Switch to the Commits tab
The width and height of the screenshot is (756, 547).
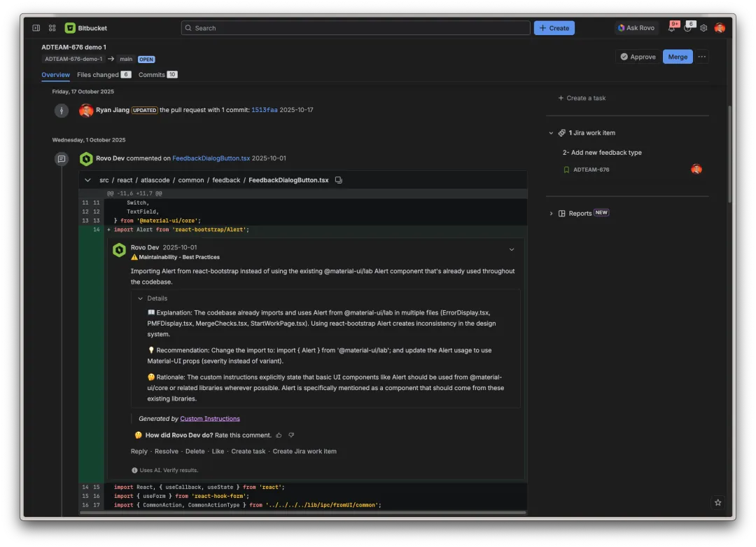click(157, 75)
